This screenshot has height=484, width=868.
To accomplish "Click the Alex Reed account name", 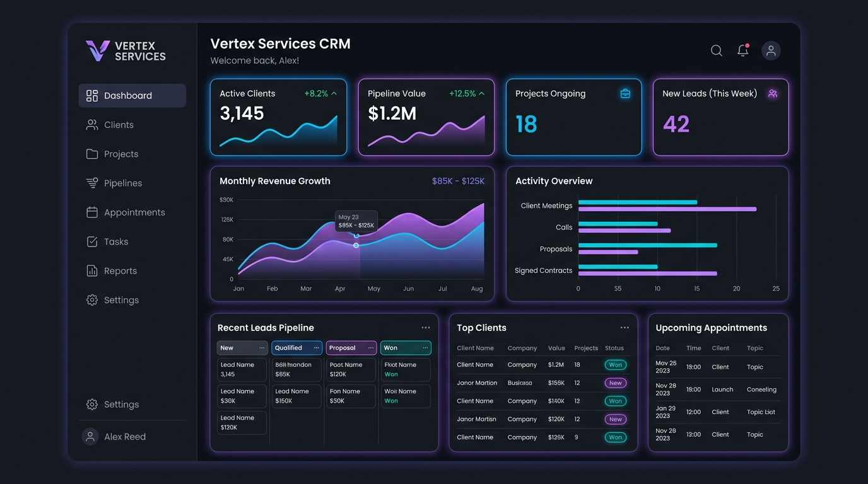I will pos(125,437).
